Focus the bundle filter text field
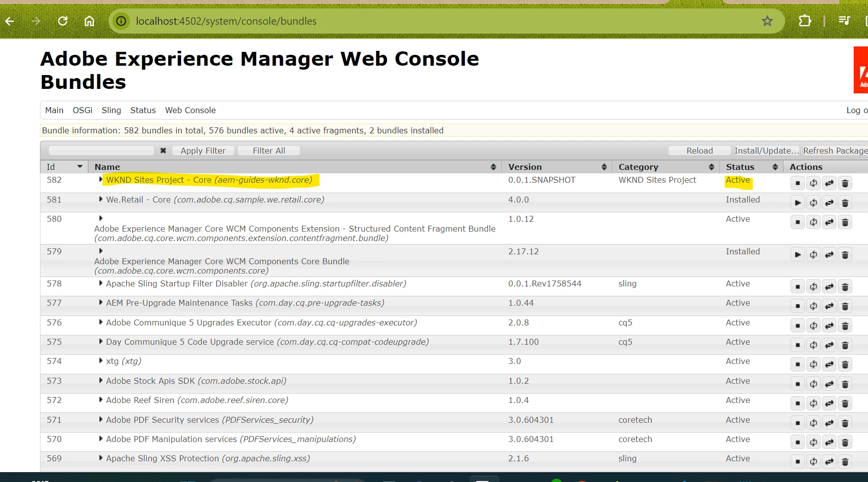 [101, 151]
